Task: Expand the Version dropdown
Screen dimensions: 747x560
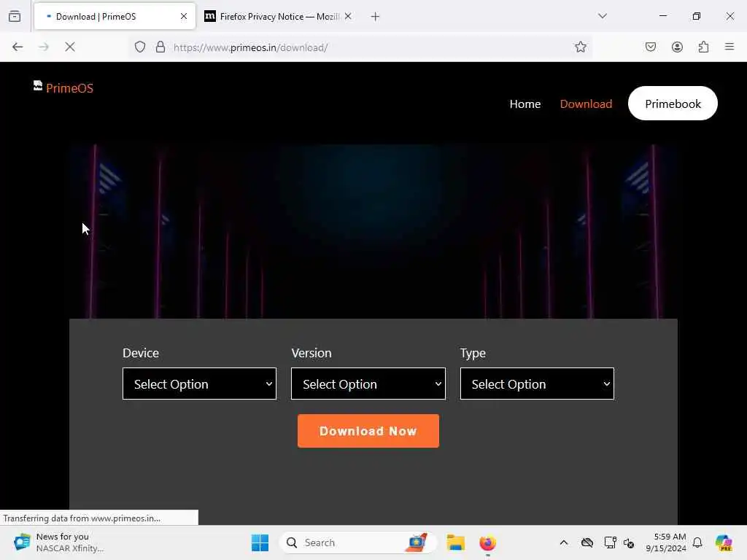Action: pyautogui.click(x=368, y=384)
